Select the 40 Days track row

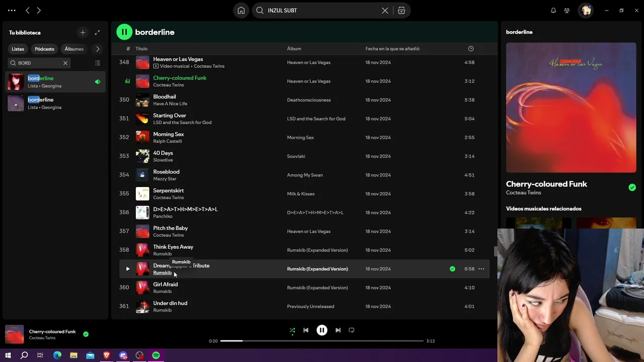(x=304, y=156)
